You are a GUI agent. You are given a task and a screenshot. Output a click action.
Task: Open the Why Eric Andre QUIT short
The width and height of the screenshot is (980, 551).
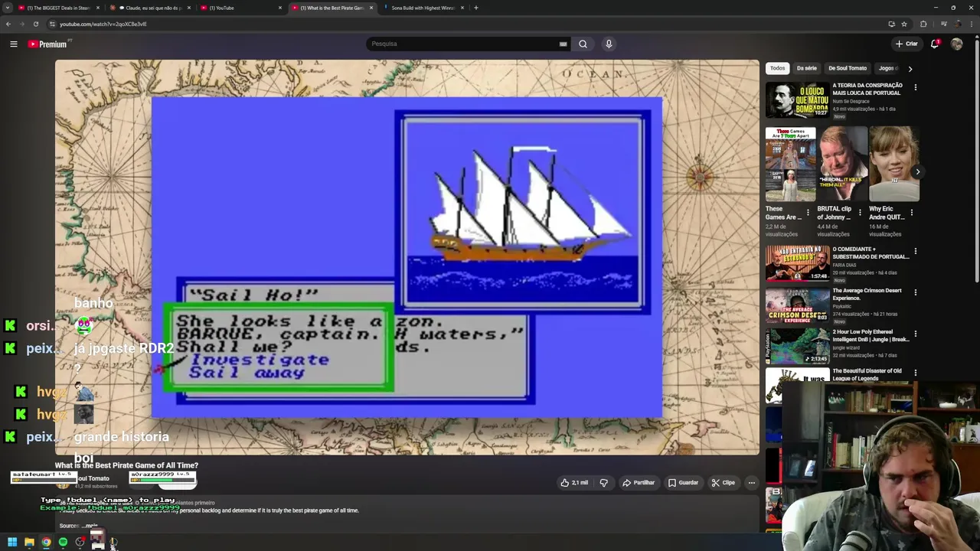pyautogui.click(x=894, y=164)
